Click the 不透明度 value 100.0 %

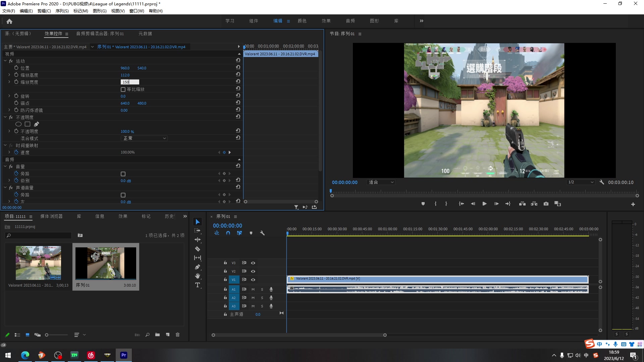pyautogui.click(x=127, y=131)
